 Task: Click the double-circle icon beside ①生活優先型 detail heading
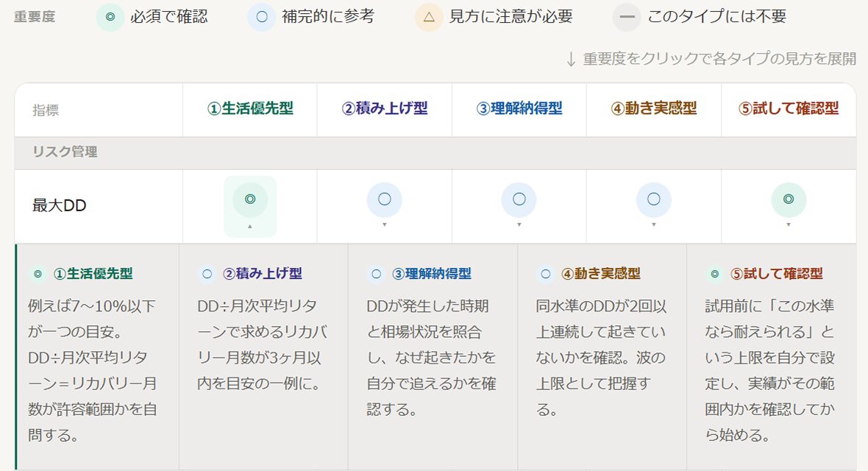(x=38, y=274)
